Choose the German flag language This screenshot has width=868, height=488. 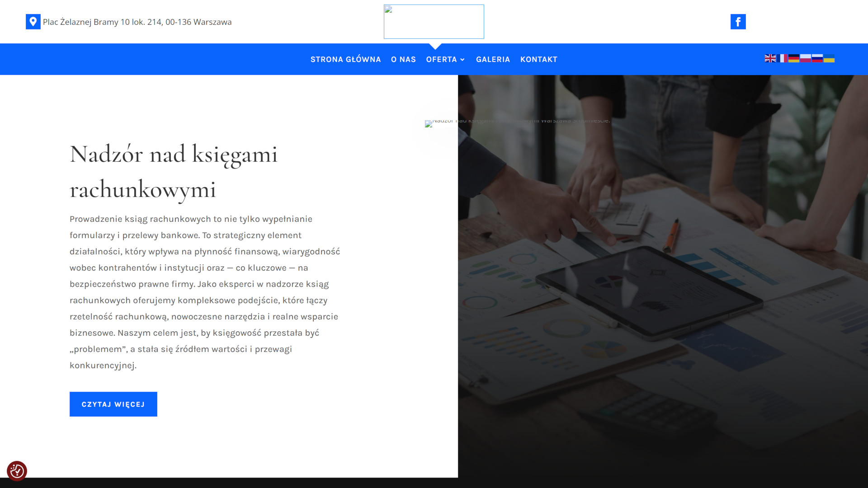click(x=794, y=58)
